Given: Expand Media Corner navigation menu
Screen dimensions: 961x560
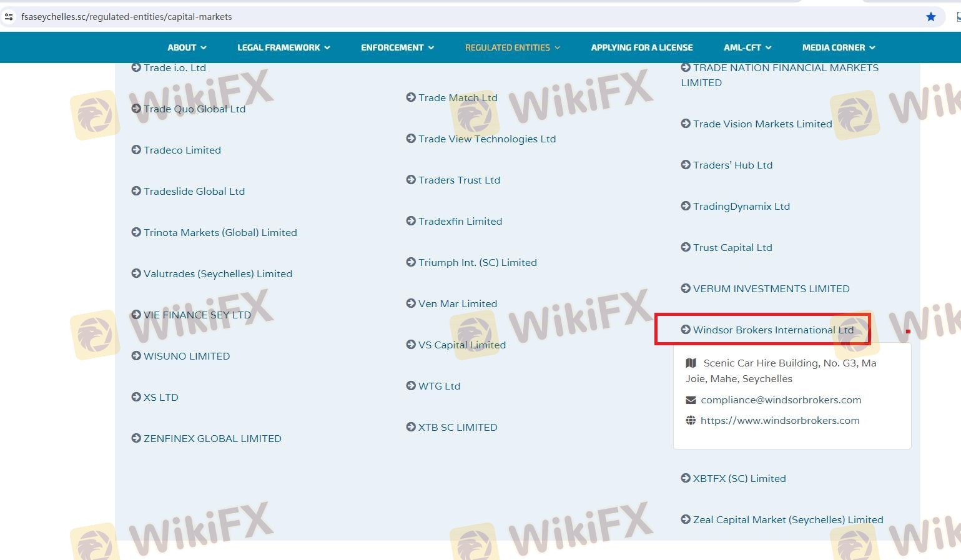Looking at the screenshot, I should click(x=839, y=47).
